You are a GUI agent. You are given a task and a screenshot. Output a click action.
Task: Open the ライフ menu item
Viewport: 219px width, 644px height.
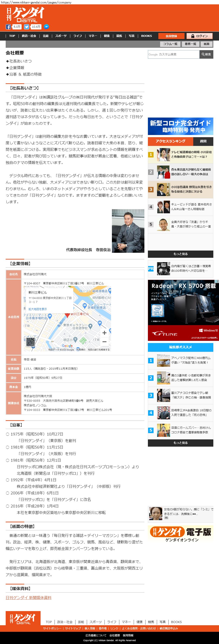[x=77, y=36]
